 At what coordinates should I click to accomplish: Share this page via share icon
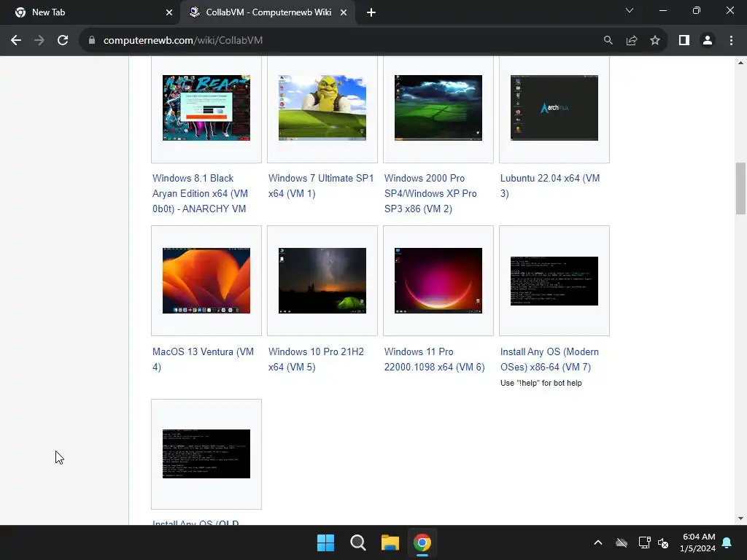click(x=632, y=41)
